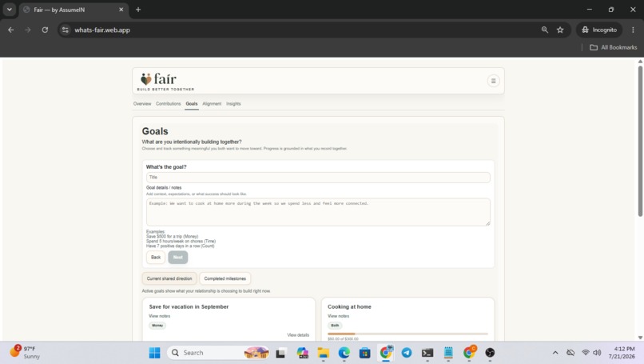
Task: Click the Save for vacation in September title
Action: [189, 307]
